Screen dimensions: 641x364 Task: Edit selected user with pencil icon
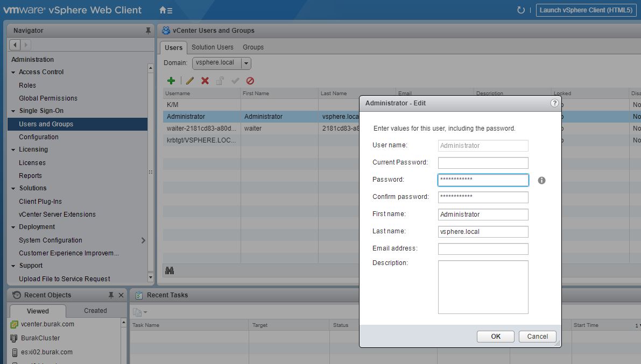189,81
